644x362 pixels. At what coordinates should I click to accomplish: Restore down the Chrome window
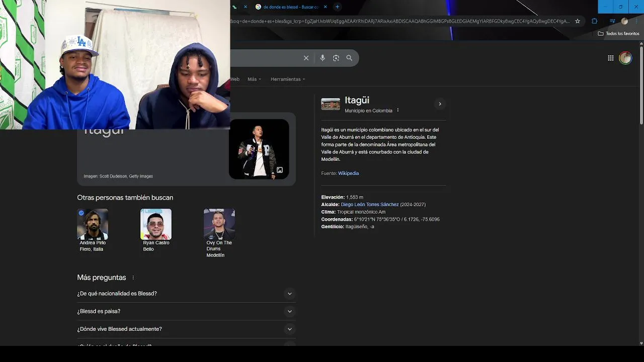pos(620,7)
